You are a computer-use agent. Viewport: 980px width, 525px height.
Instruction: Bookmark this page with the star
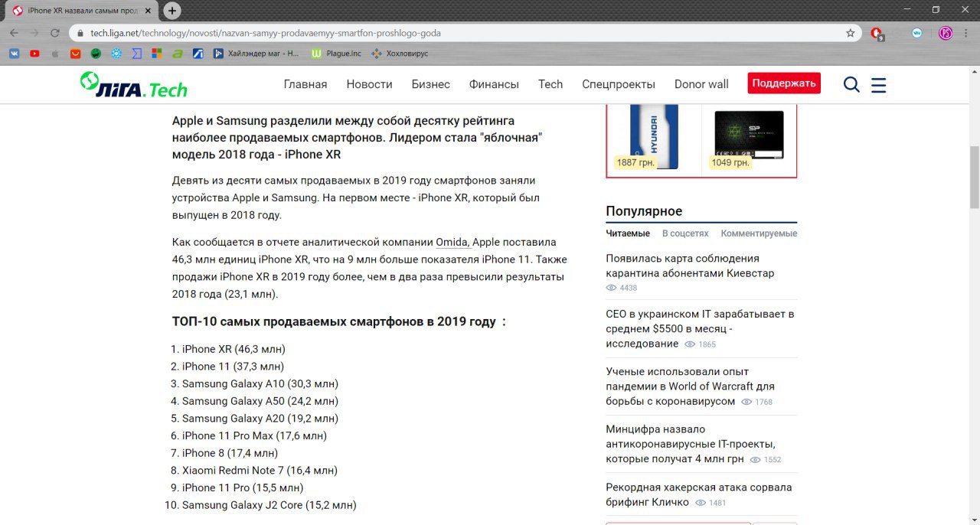coord(850,33)
